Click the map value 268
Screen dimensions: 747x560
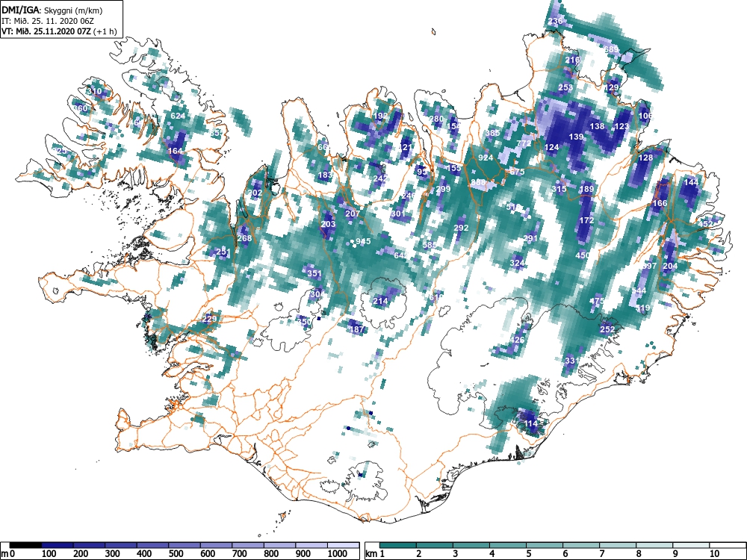point(244,238)
